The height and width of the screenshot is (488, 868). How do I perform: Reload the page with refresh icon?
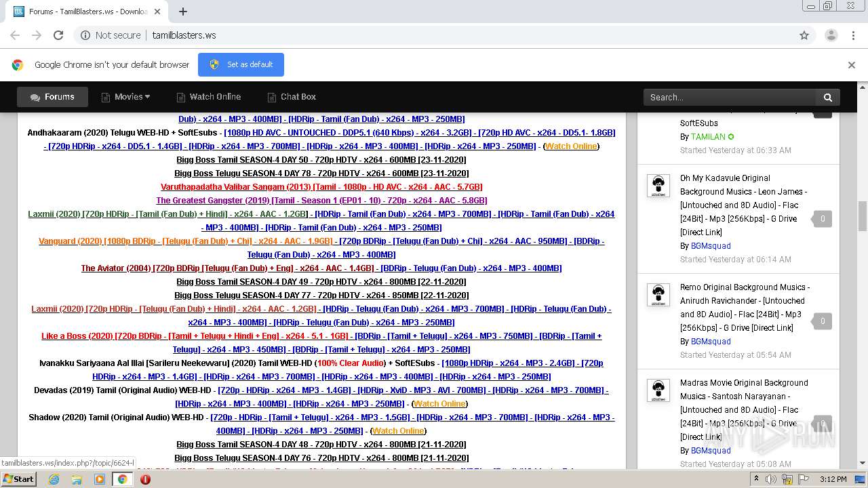point(58,35)
